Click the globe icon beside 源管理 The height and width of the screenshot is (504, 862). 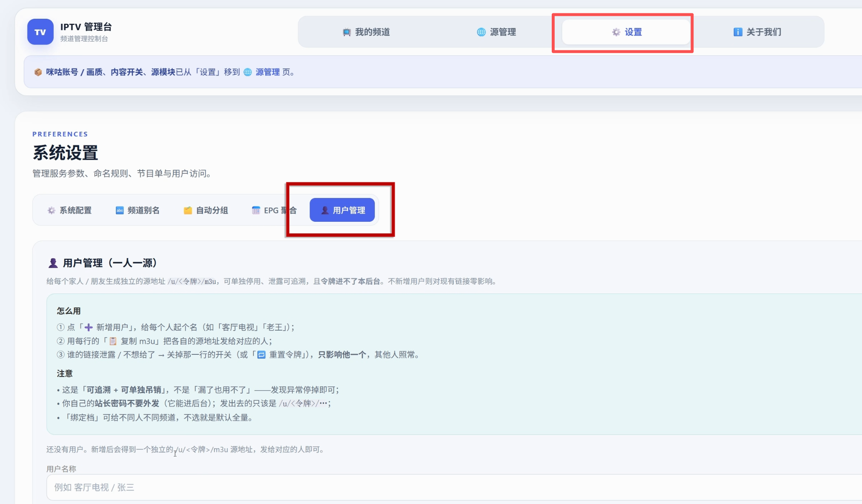481,32
